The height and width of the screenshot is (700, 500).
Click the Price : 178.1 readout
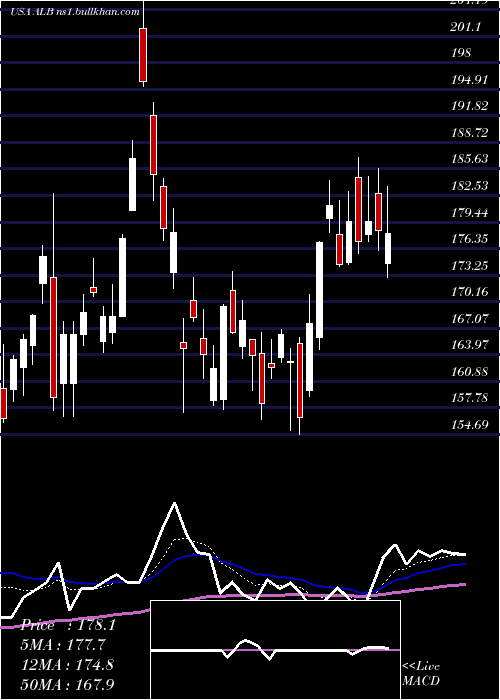click(x=68, y=625)
